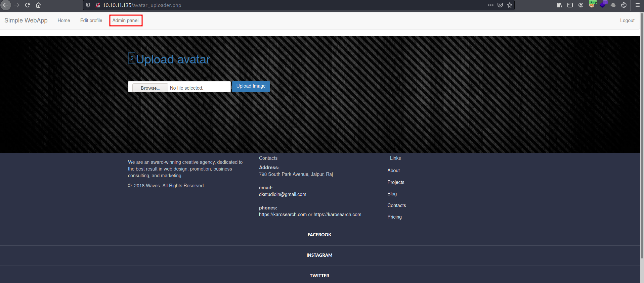The width and height of the screenshot is (644, 283).
Task: Click the first https://karosearch.com link
Action: pyautogui.click(x=283, y=215)
